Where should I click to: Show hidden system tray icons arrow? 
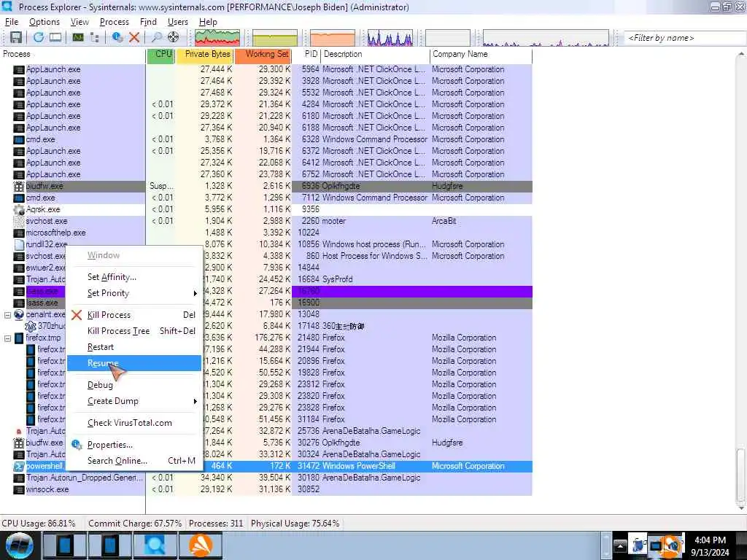[x=620, y=545]
